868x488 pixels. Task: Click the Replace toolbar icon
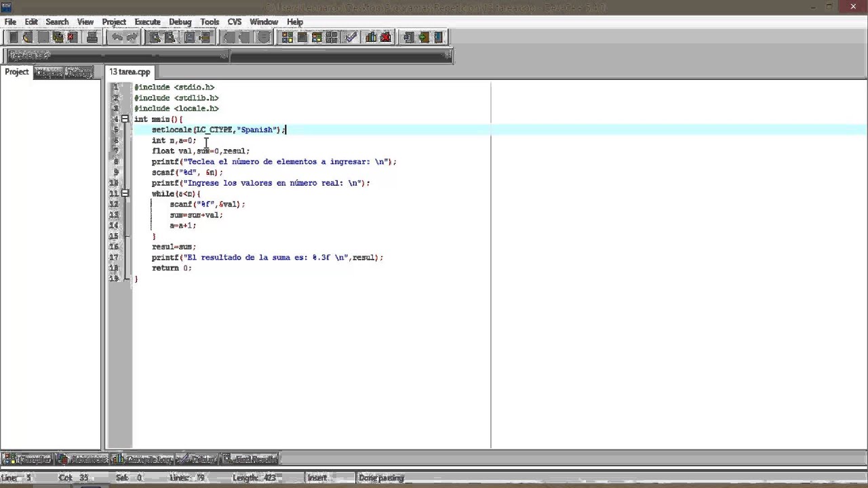(170, 37)
